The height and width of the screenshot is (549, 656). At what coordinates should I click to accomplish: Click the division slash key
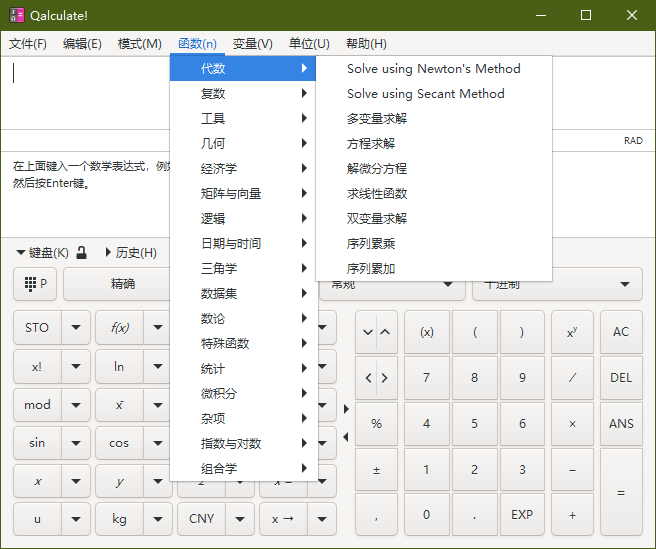572,378
